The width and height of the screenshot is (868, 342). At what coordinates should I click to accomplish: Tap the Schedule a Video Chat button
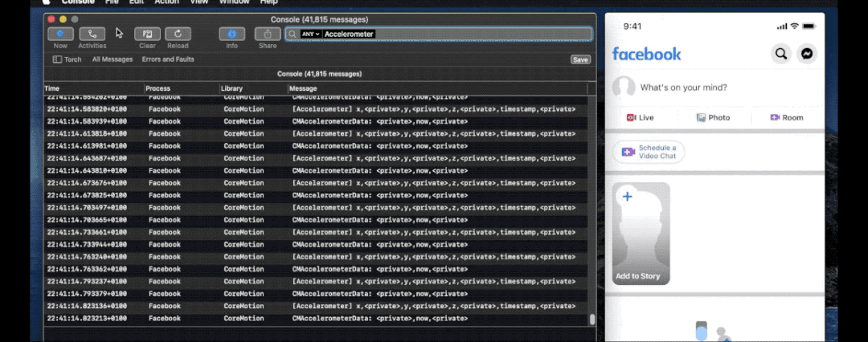(649, 152)
